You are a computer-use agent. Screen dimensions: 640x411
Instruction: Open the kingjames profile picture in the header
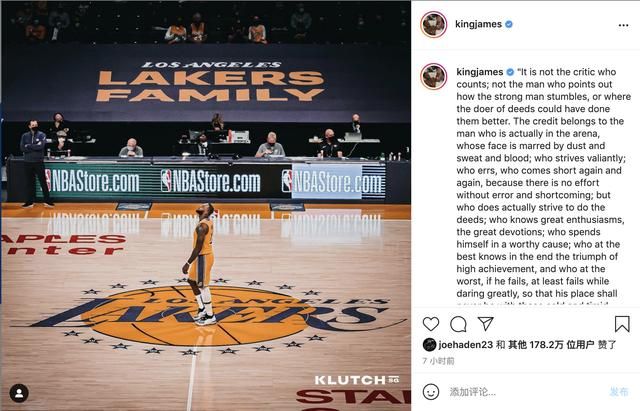point(433,24)
